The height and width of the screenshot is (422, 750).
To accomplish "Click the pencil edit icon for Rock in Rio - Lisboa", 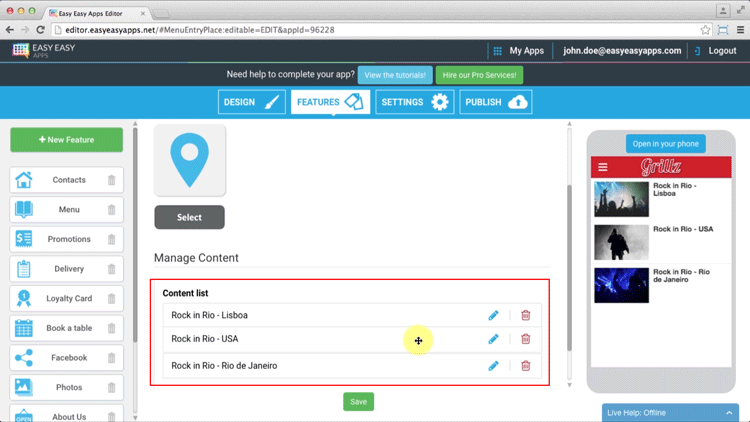I will (493, 315).
